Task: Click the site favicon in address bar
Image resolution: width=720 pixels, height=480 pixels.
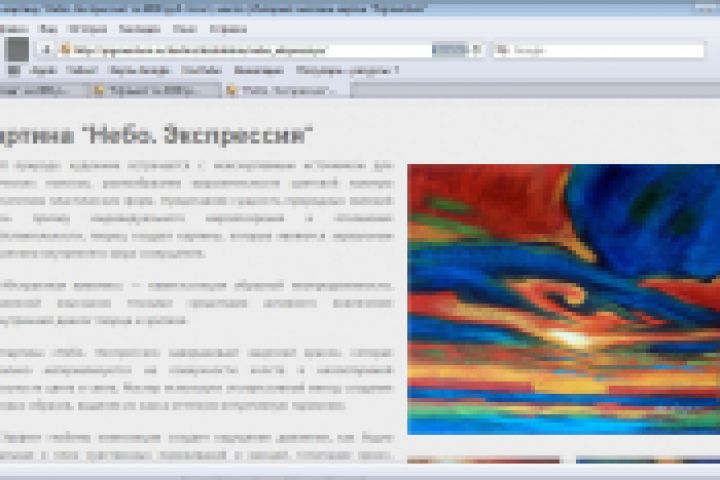Action: [66, 50]
